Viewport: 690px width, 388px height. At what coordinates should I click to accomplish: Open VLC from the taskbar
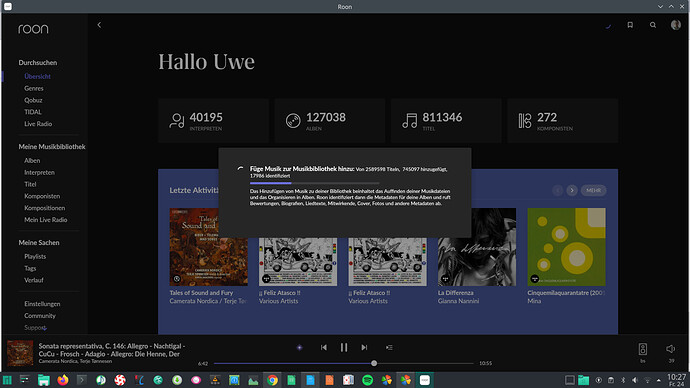tap(215, 380)
